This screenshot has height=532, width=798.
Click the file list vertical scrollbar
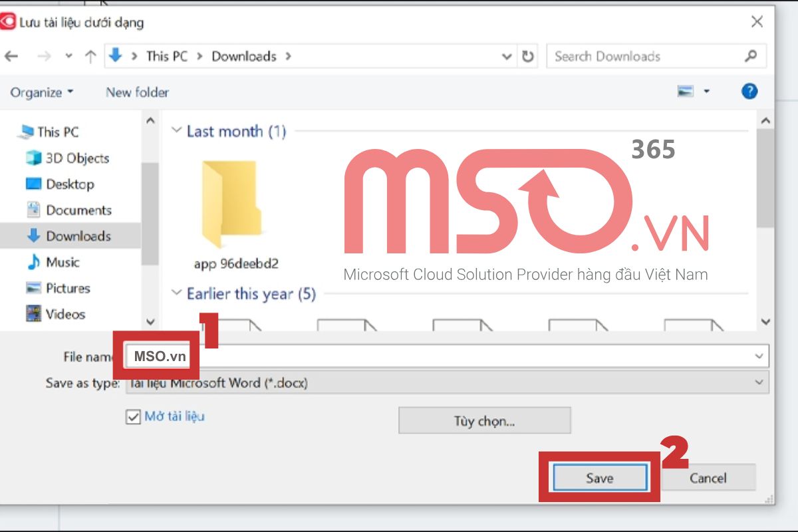click(765, 221)
